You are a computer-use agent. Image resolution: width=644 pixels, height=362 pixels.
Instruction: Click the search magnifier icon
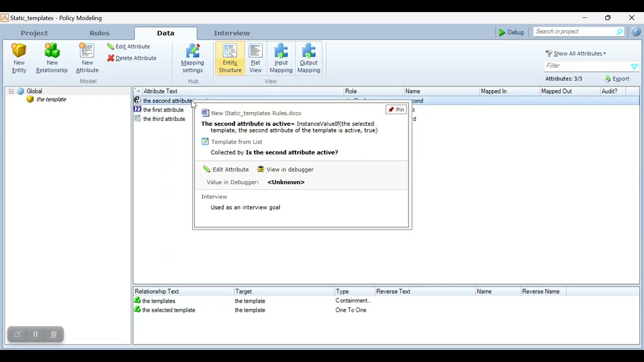pos(620,32)
